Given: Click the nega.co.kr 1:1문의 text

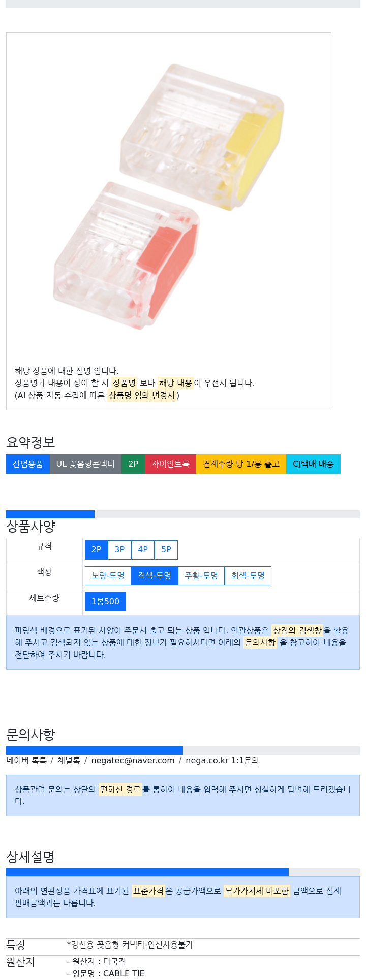Looking at the screenshot, I should point(222,760).
